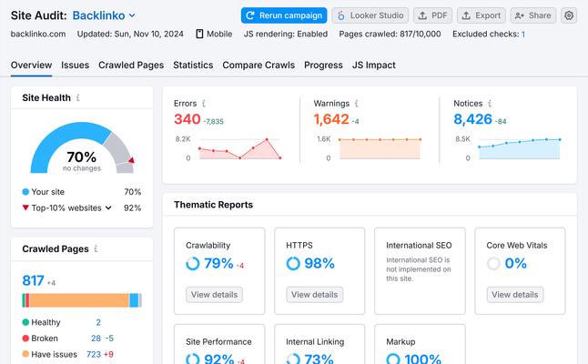Open the settings gear icon
The height and width of the screenshot is (364, 588).
pos(569,15)
